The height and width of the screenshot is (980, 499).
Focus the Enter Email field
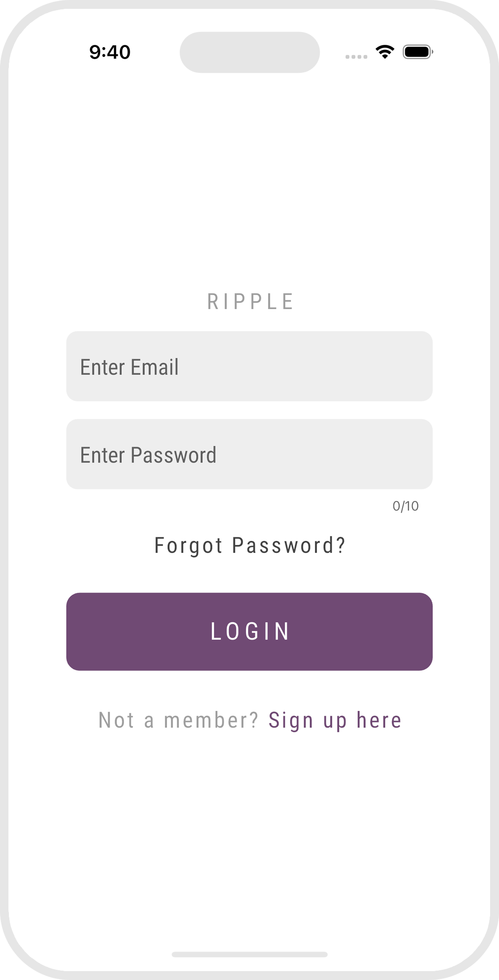(x=249, y=366)
